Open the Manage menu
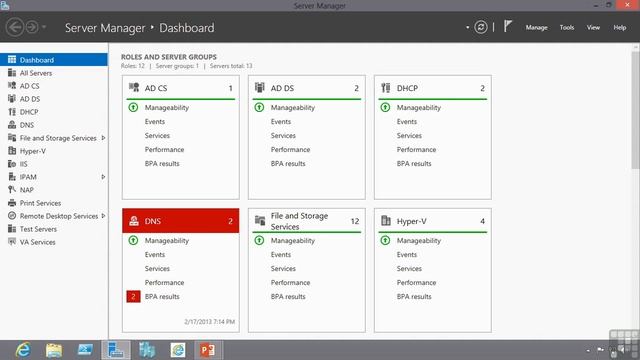This screenshot has width=640, height=360. point(536,27)
